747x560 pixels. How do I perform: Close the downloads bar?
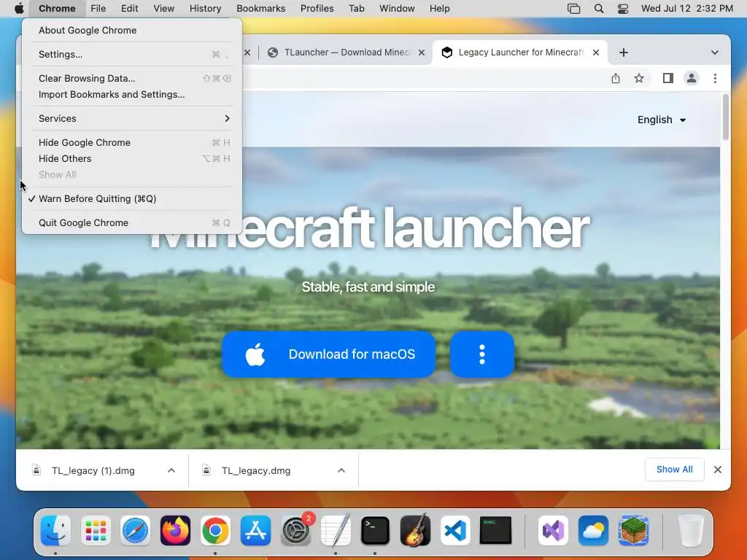pyautogui.click(x=718, y=470)
